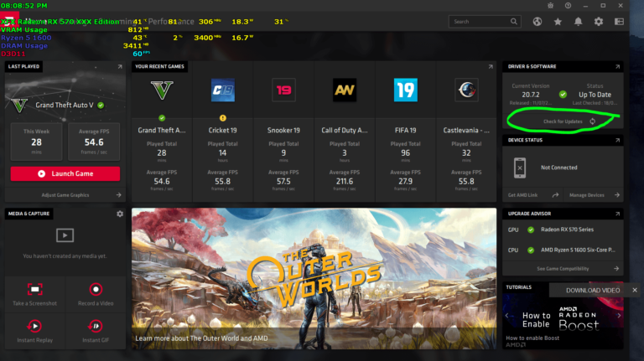Expand the Your Recent Games panel
This screenshot has width=644, height=361.
pos(491,66)
